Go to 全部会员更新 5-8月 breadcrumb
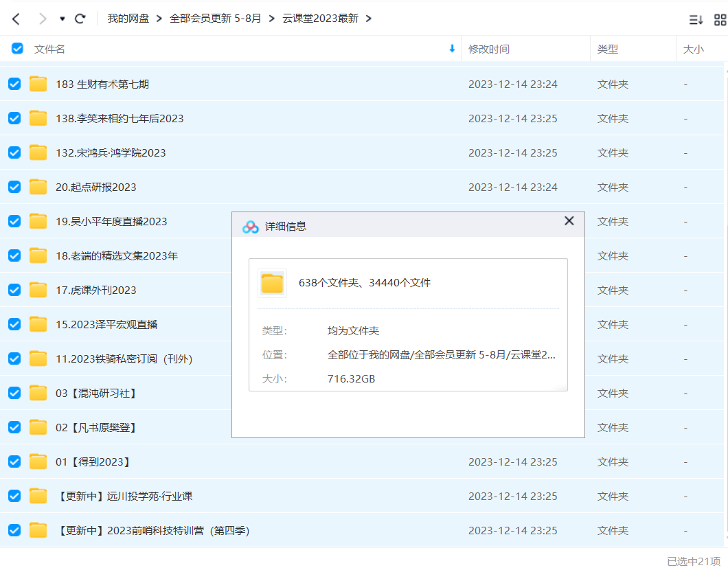The width and height of the screenshot is (728, 570). click(215, 19)
